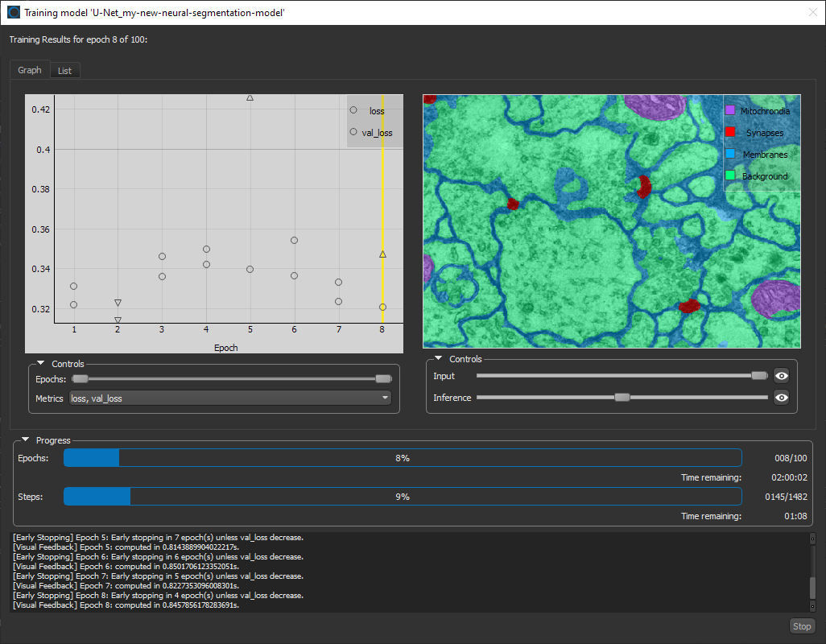
Task: Close the training model window
Action: (x=812, y=12)
